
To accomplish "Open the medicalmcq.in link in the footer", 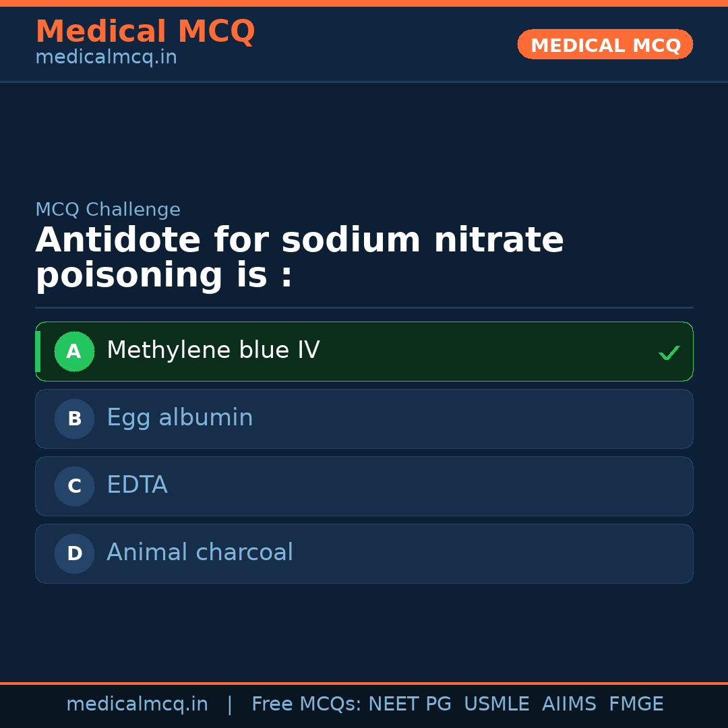I will point(137,704).
